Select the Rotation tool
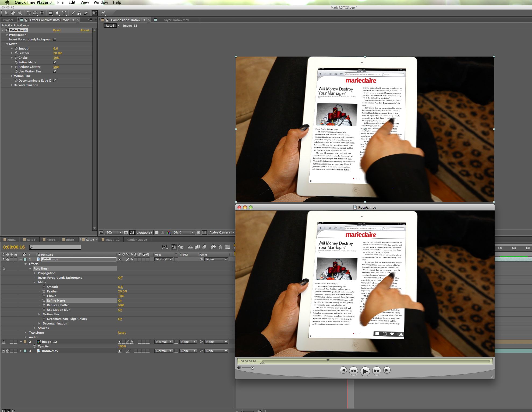Viewport: 532px width, 412px height. coord(29,13)
